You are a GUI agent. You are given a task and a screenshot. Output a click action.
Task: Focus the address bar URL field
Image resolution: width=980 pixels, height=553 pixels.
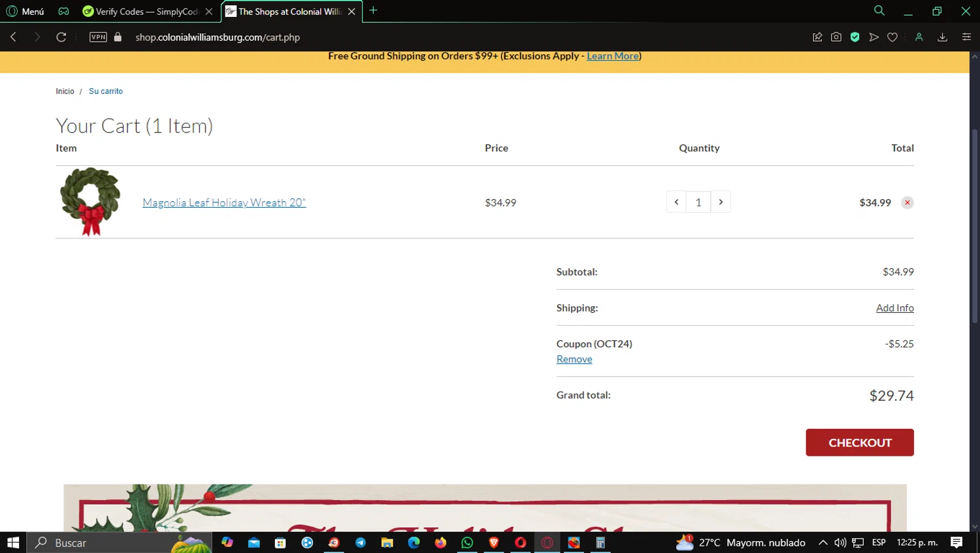(x=218, y=37)
